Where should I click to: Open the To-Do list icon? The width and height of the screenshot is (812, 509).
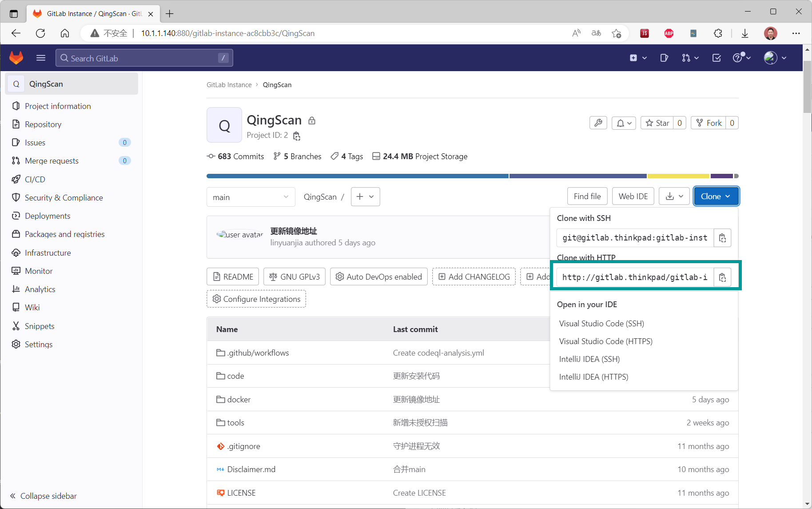pos(716,58)
